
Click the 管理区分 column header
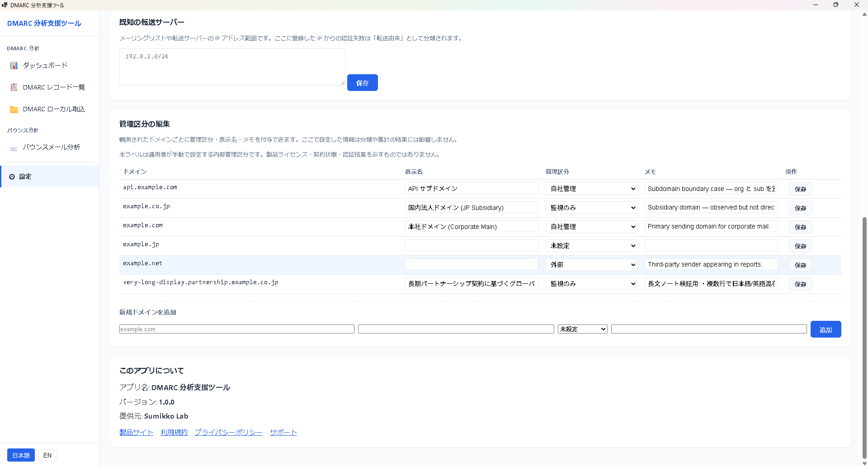pos(557,172)
